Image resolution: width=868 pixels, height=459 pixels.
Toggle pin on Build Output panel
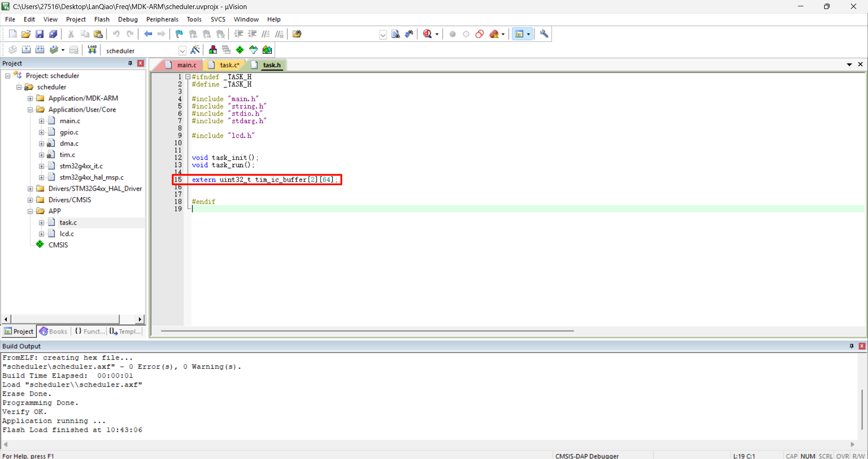point(851,346)
